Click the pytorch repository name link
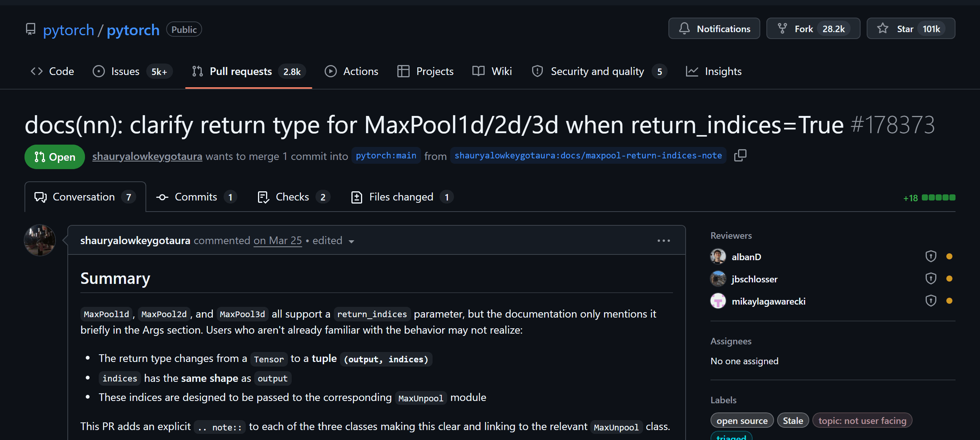 pyautogui.click(x=133, y=30)
